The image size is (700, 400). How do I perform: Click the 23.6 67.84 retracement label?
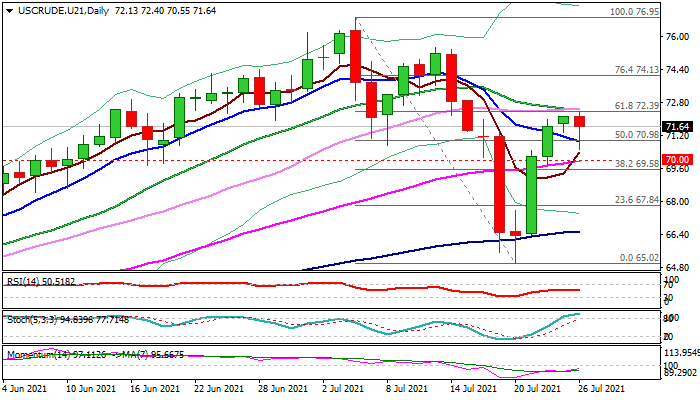(637, 200)
